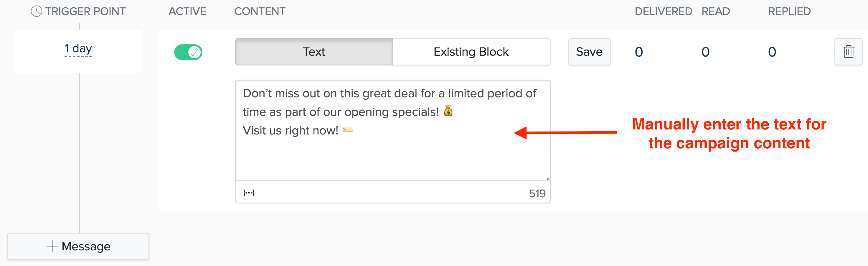Insert a variable using the curly braces icon
868x266 pixels.
(249, 193)
